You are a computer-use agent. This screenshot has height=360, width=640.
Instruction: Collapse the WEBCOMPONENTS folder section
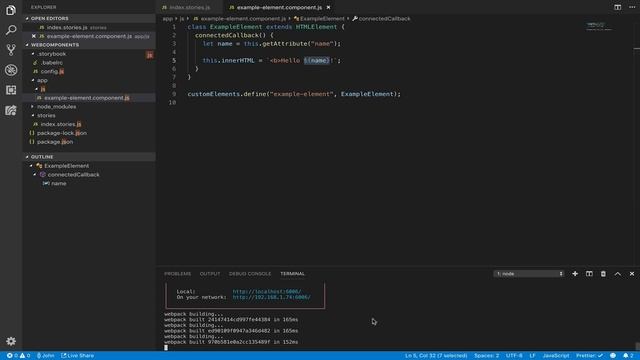click(27, 45)
